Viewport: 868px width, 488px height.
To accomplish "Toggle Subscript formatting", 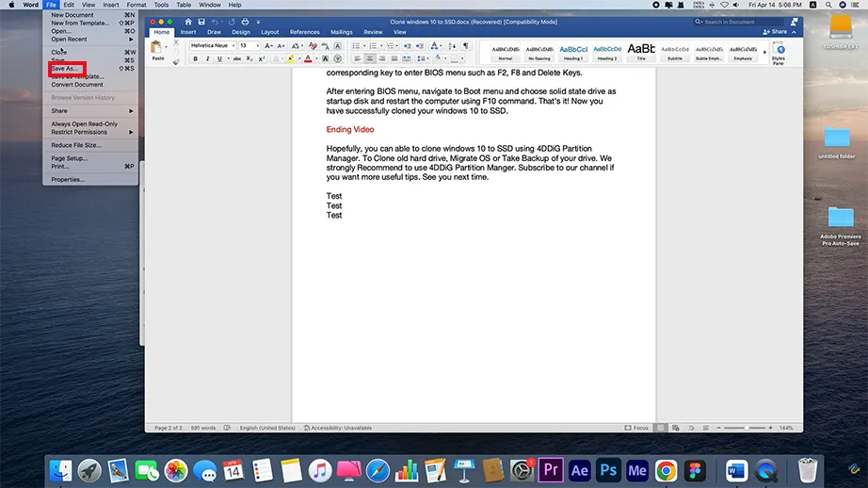I will pos(249,58).
